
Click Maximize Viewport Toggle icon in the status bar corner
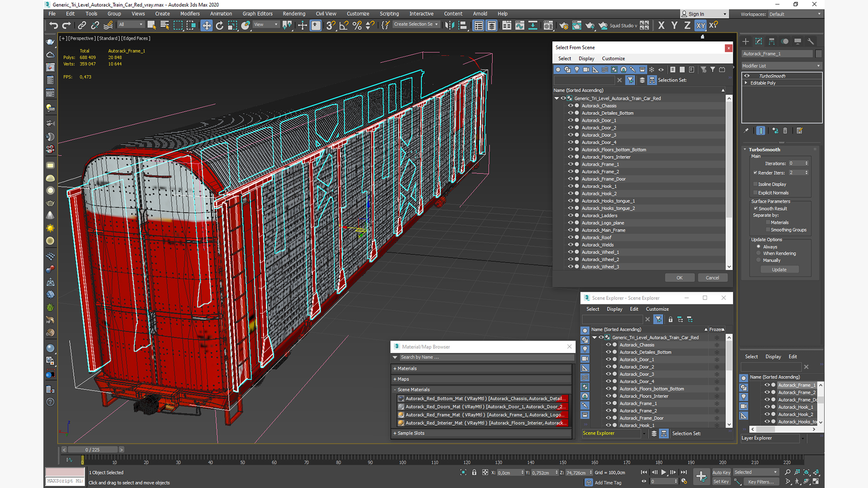(816, 481)
